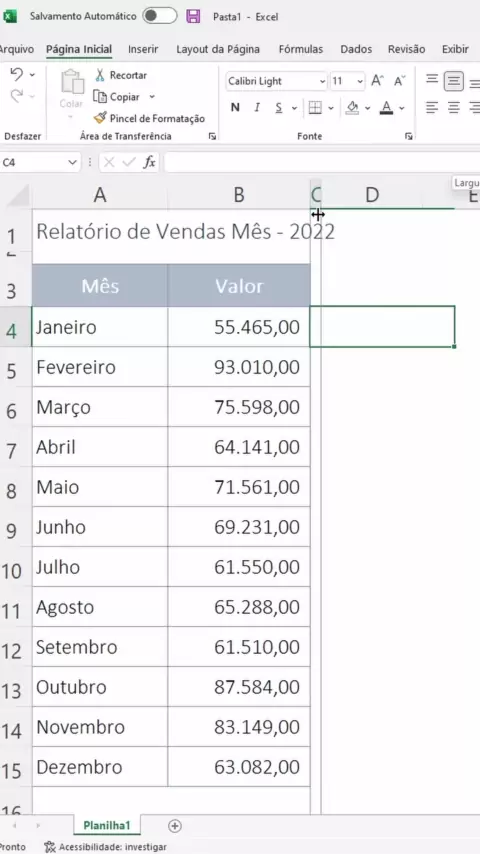This screenshot has width=480, height=854.
Task: Toggle italic I formatting
Action: (x=257, y=107)
